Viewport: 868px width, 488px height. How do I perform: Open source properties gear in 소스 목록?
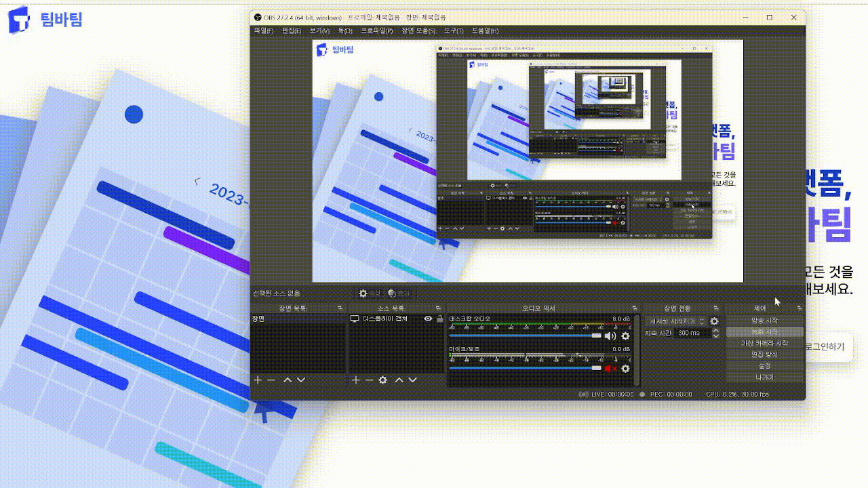click(x=382, y=380)
